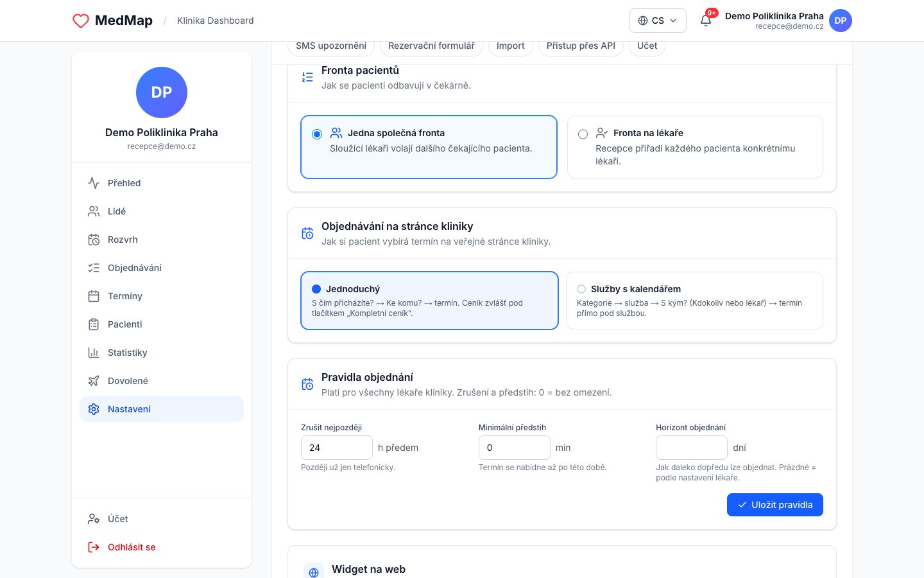Click the large DP profile avatar in sidebar

click(162, 92)
